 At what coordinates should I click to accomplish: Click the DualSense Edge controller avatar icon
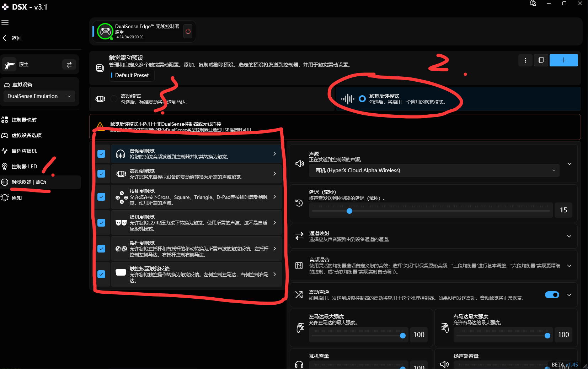[105, 32]
